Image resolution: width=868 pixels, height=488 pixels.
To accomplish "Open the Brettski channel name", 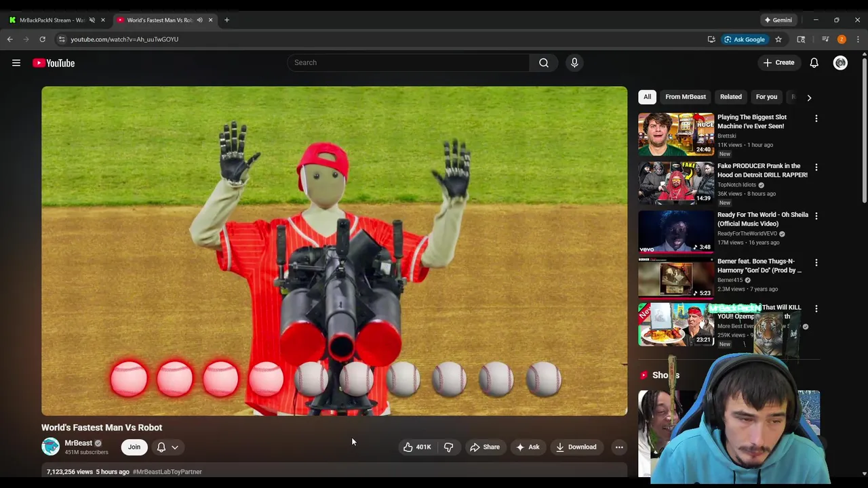I will 727,136.
